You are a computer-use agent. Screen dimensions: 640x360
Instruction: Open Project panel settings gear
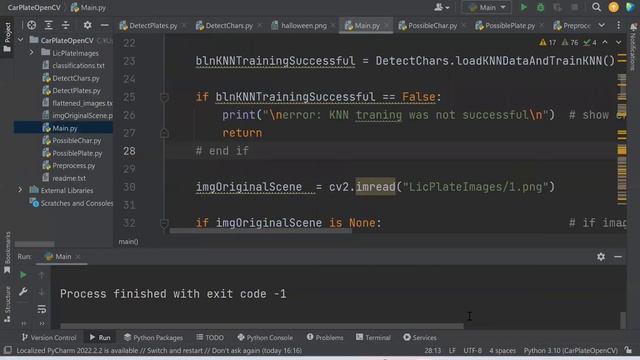(87, 25)
